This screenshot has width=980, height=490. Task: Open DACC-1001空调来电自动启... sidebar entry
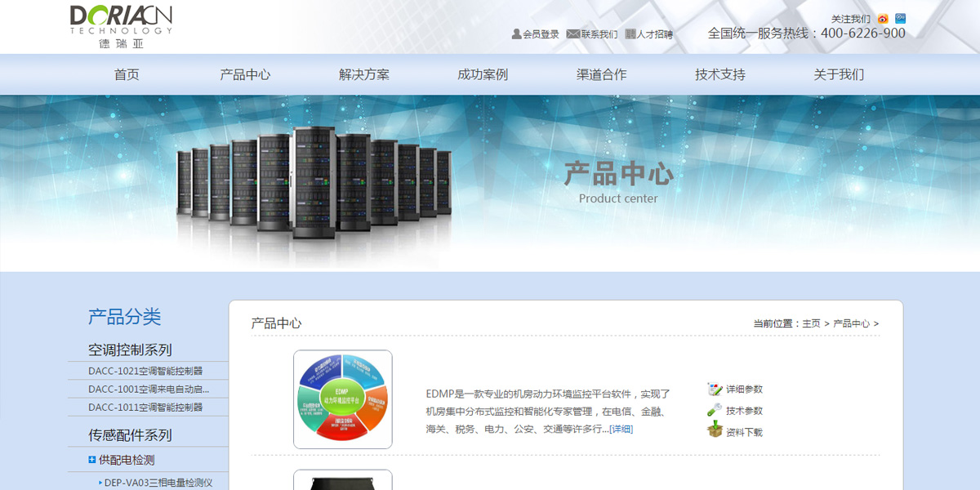pyautogui.click(x=149, y=389)
